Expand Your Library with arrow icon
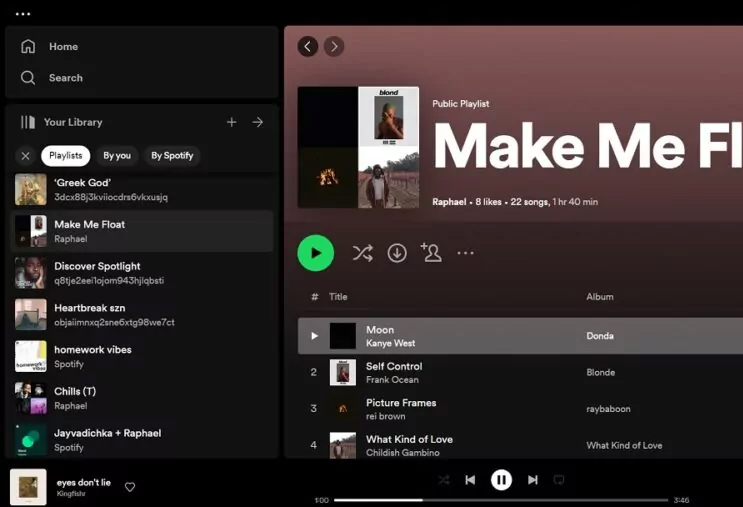 [x=258, y=122]
